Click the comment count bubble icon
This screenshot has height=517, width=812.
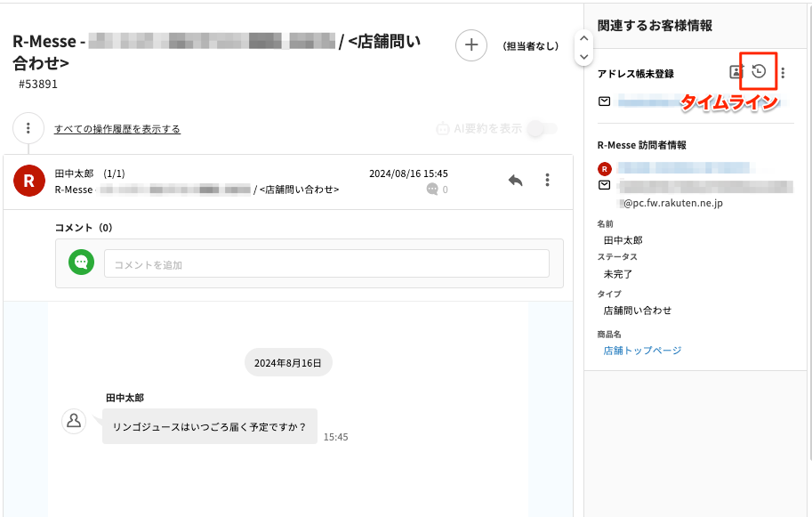pyautogui.click(x=432, y=190)
